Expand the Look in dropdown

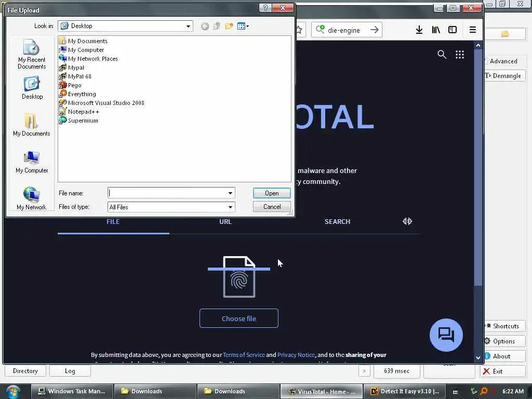click(x=188, y=26)
